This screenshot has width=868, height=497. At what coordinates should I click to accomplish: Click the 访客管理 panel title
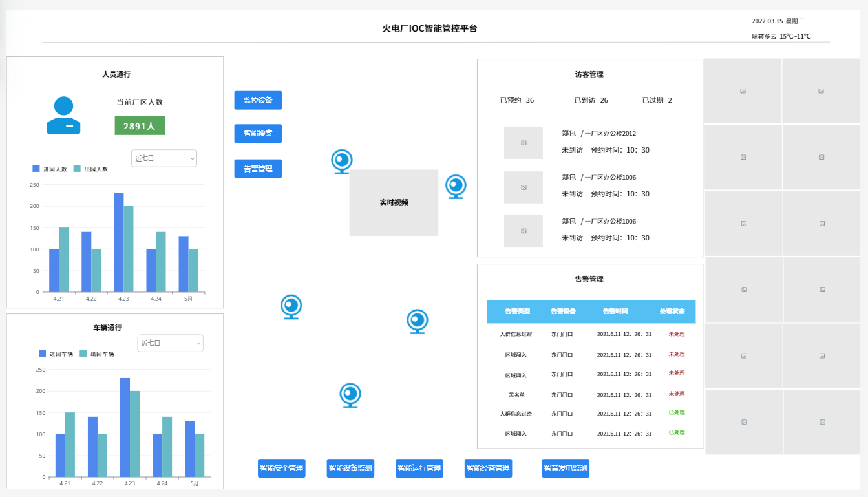589,74
